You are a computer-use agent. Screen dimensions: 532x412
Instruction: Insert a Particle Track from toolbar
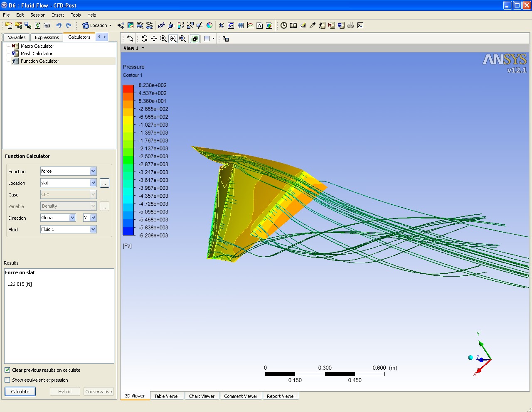pos(150,25)
